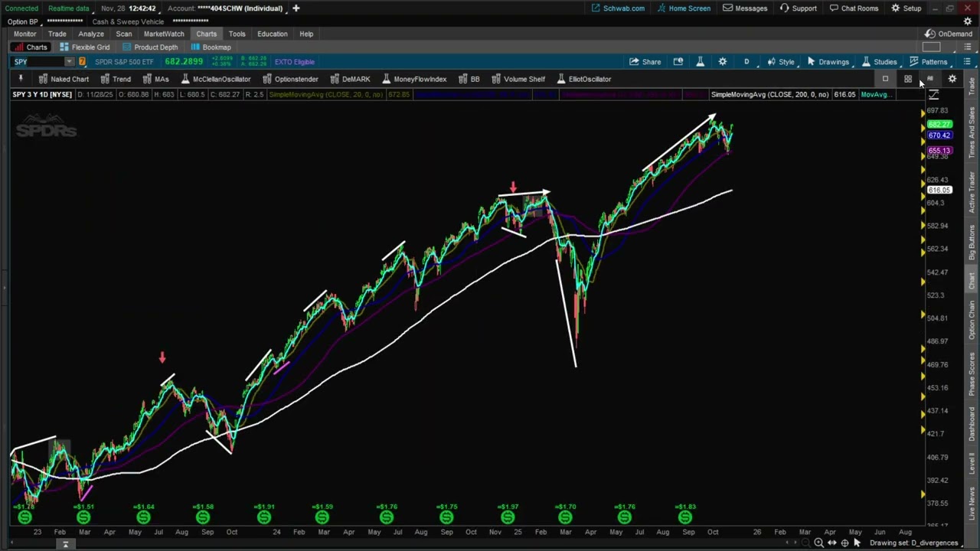Image resolution: width=980 pixels, height=551 pixels.
Task: Go to the Home Screen
Action: click(683, 8)
